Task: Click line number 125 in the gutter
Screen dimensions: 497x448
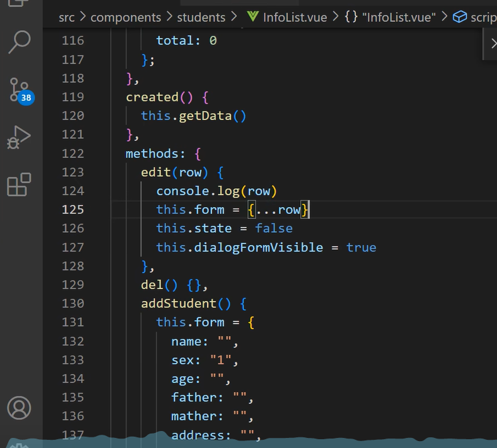Action: [x=73, y=210]
